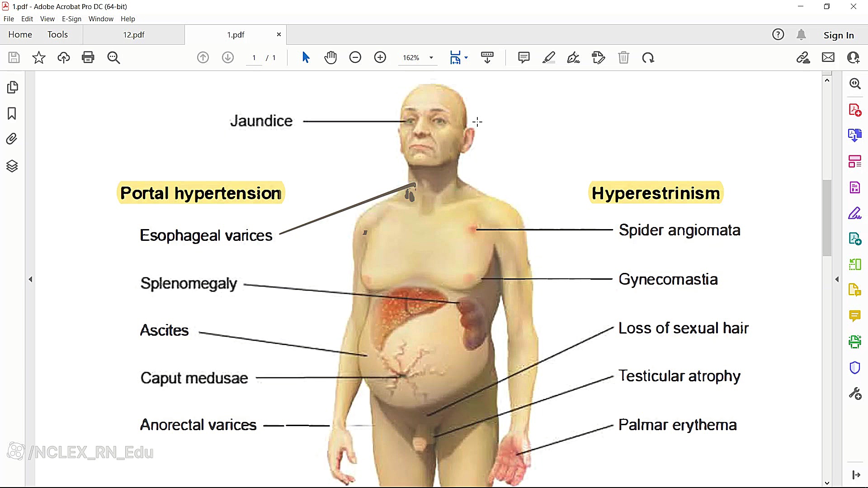Expand the zoom percentage dropdown
The height and width of the screenshot is (488, 868).
tap(431, 58)
